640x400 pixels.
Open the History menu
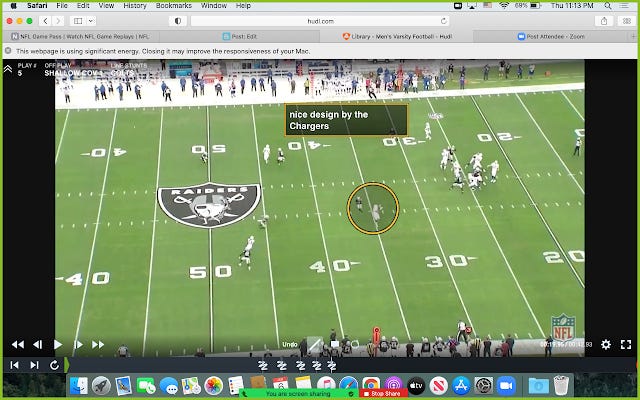pos(135,6)
